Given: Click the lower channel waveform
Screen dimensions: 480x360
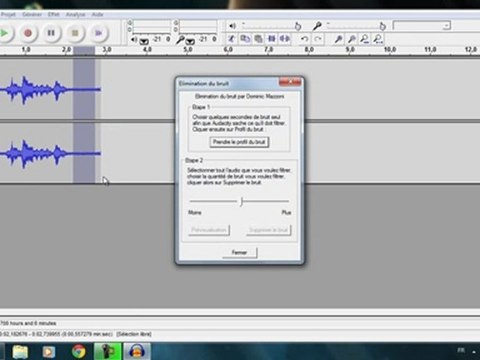Looking at the screenshot, I should (50, 154).
